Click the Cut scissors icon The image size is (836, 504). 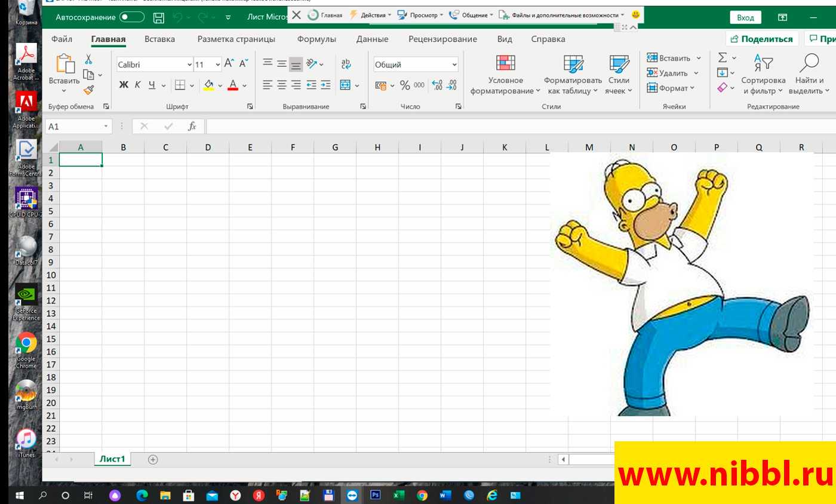coord(88,59)
